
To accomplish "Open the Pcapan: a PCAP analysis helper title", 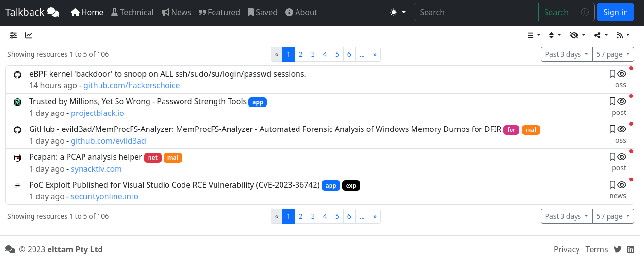I will pyautogui.click(x=85, y=157).
